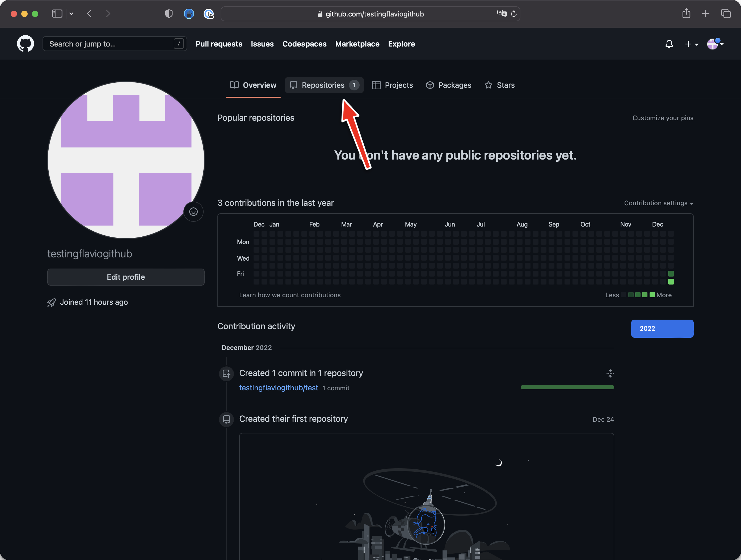Viewport: 741px width, 560px height.
Task: Click the Safari share icon
Action: (x=686, y=14)
